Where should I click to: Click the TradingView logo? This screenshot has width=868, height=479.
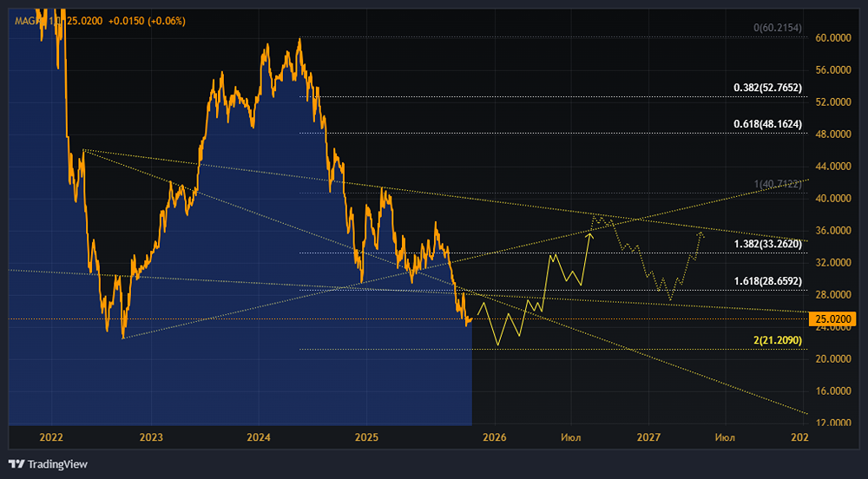pyautogui.click(x=48, y=464)
